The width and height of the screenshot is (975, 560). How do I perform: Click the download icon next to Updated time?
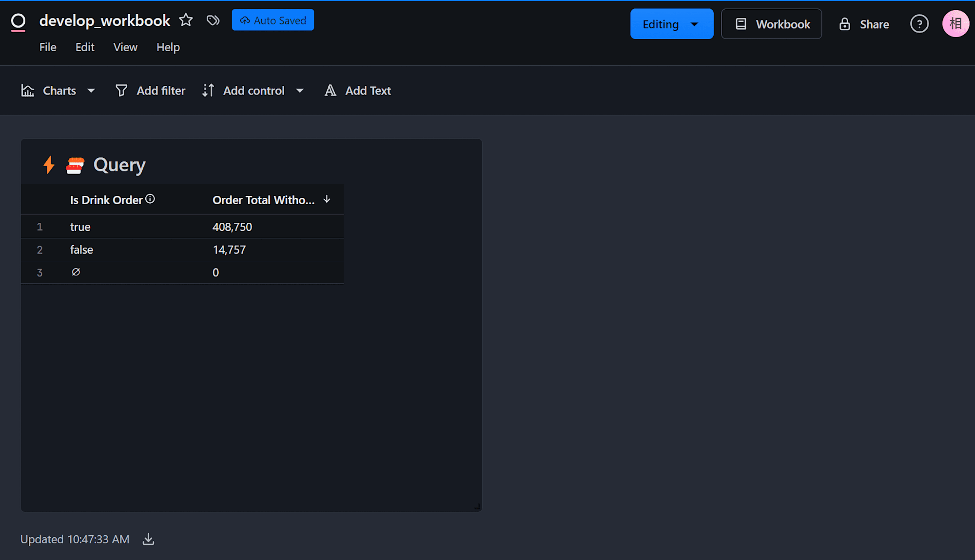click(x=148, y=539)
